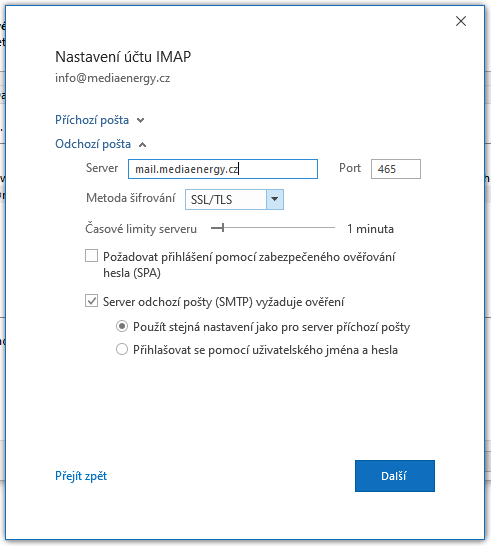Collapse the Odchozí pošta section chevron

click(x=142, y=145)
